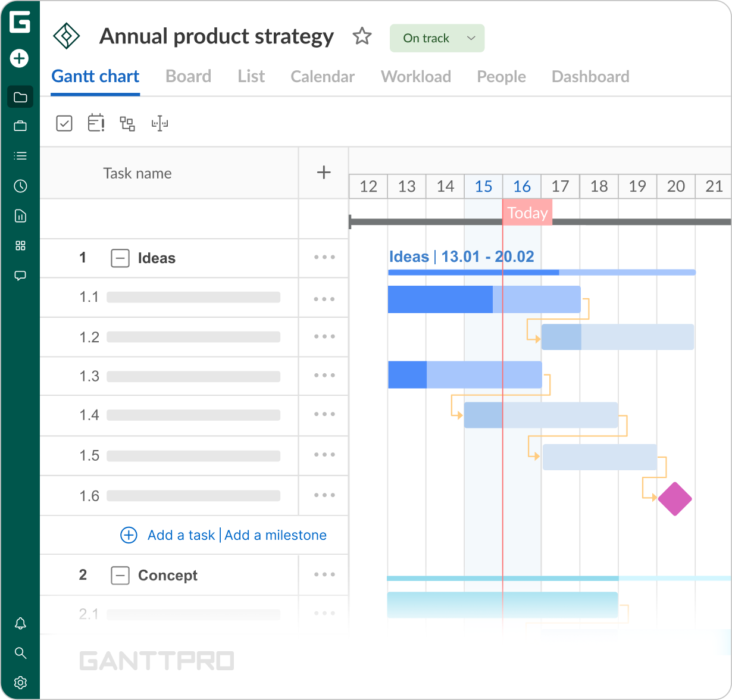
Task: Open the projects folder icon in sidebar
Action: [x=20, y=97]
